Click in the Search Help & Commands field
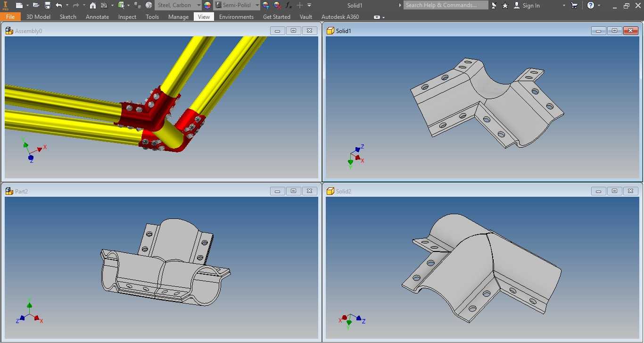Viewport: 644px width, 343px height. pos(446,5)
